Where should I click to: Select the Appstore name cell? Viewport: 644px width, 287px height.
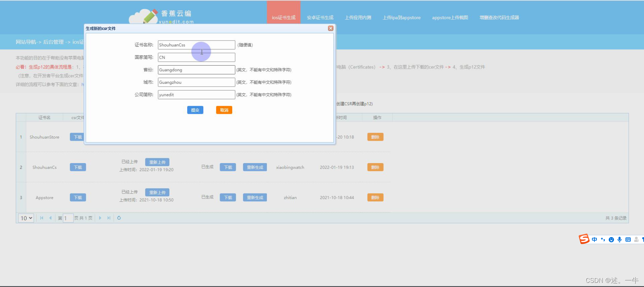tap(44, 198)
